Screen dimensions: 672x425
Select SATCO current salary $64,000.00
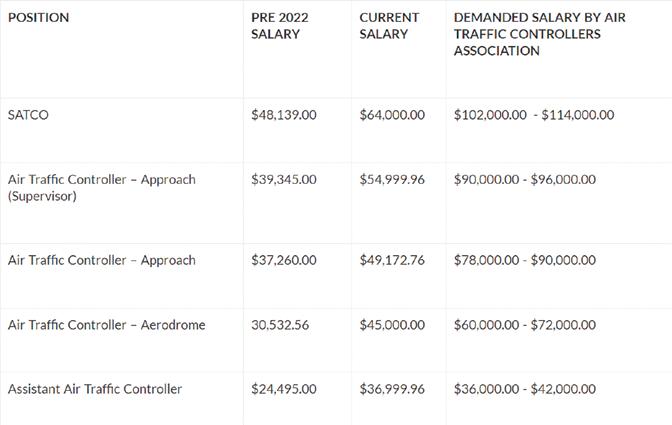(x=392, y=115)
